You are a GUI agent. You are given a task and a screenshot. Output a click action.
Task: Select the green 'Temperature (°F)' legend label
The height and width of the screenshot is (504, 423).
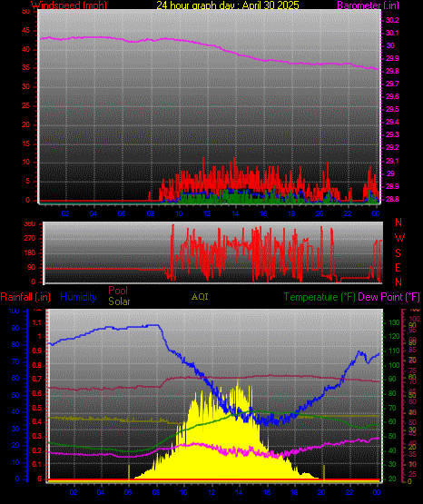click(x=320, y=297)
